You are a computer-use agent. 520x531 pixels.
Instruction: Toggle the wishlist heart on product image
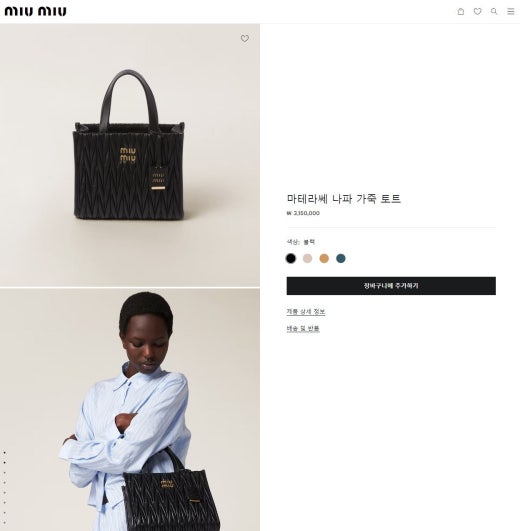245,39
